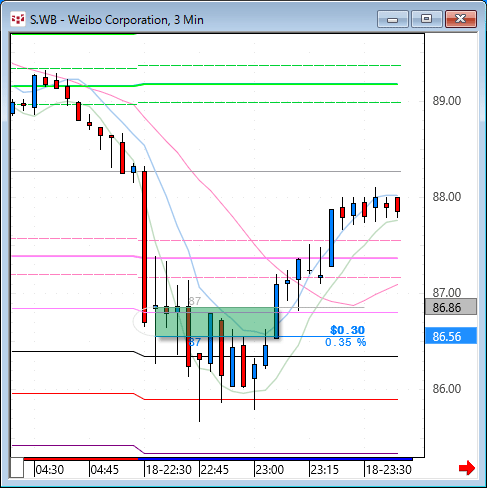Click the red session bar on time axis

pyautogui.click(x=81, y=459)
